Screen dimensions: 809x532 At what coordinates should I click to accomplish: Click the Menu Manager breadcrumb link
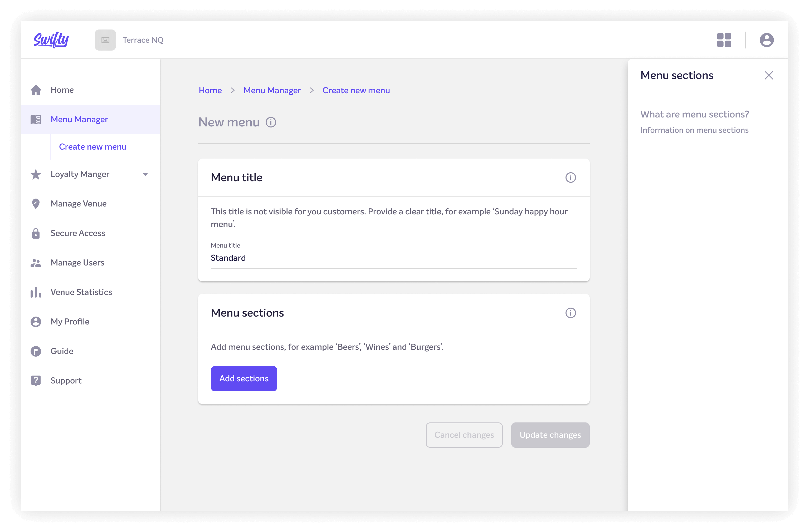(x=272, y=90)
